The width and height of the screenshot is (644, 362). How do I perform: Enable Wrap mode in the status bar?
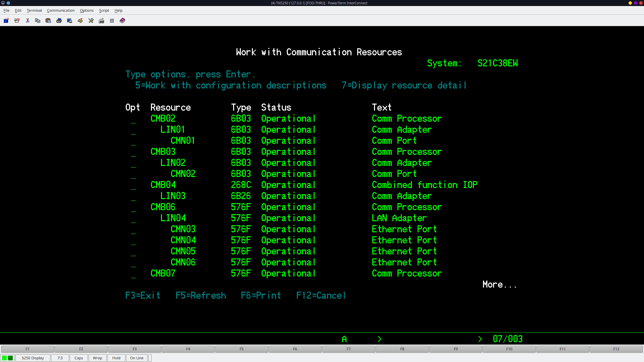[x=97, y=358]
